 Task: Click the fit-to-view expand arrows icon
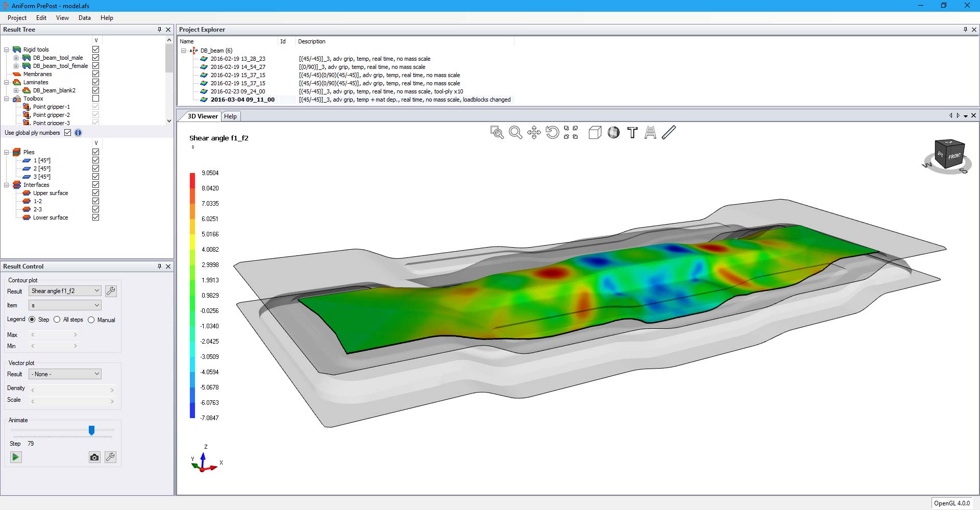(x=571, y=133)
